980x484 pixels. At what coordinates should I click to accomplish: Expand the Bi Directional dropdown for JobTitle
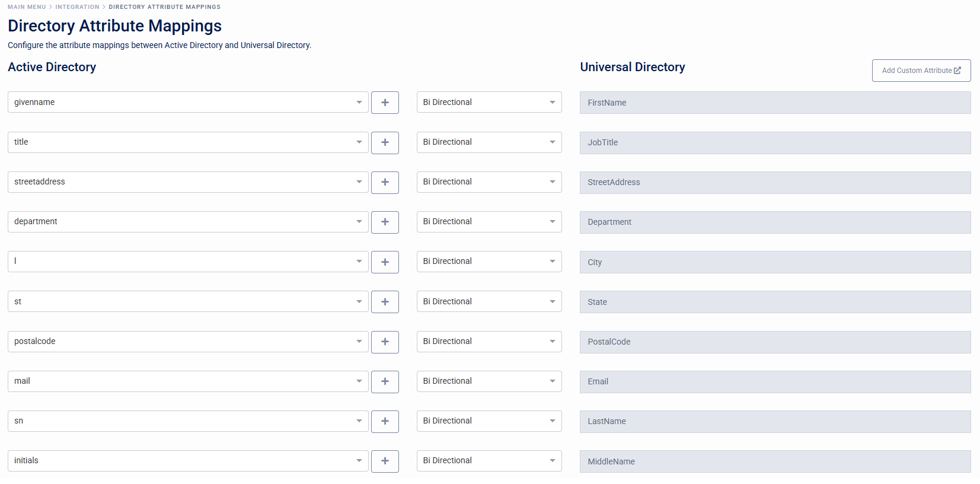pos(489,142)
